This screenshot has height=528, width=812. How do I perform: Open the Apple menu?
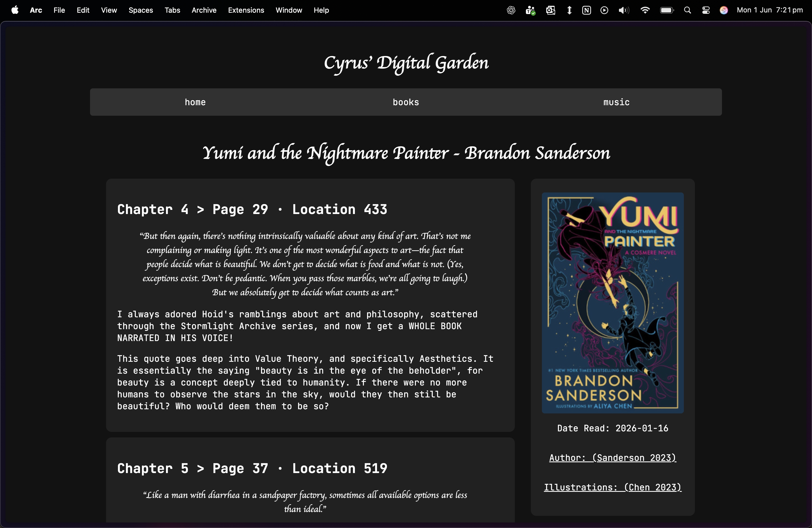point(15,10)
